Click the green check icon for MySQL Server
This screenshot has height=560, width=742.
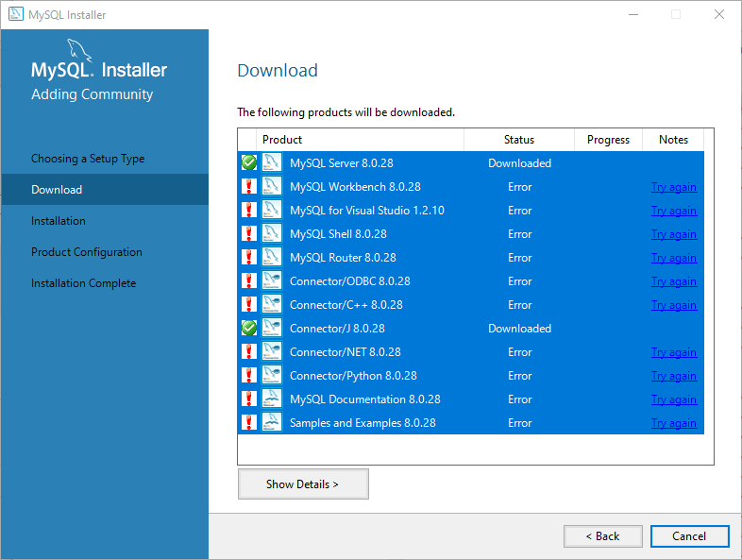point(249,162)
